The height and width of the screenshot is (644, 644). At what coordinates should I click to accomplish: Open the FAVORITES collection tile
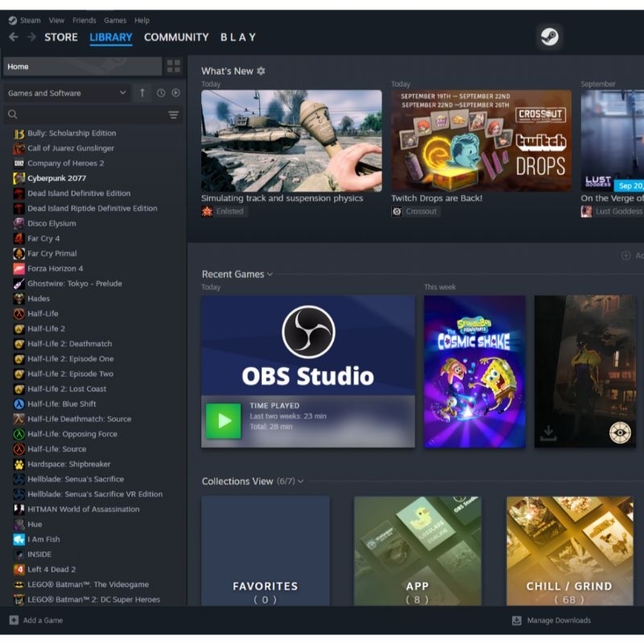click(266, 551)
